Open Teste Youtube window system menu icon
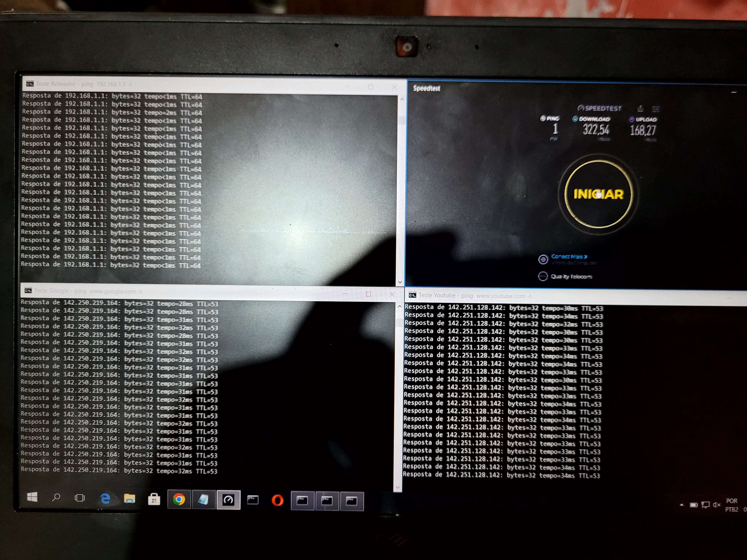Image resolution: width=747 pixels, height=560 pixels. point(412,295)
